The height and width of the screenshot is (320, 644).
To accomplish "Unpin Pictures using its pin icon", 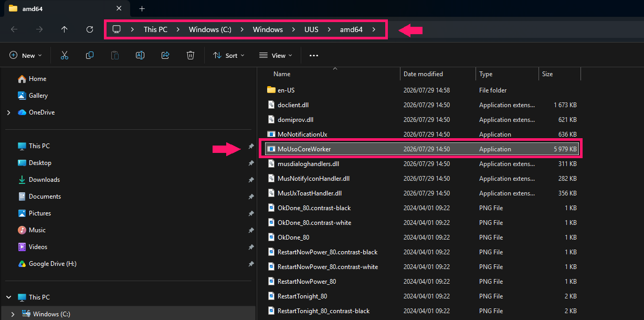I will (251, 213).
